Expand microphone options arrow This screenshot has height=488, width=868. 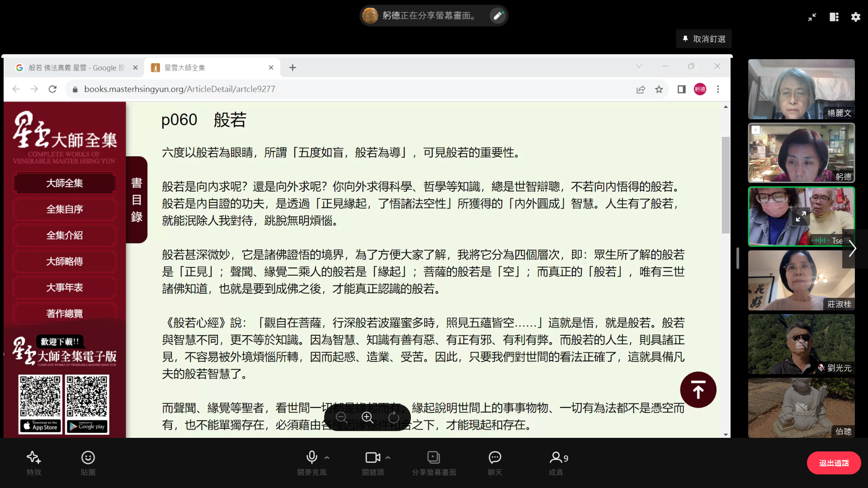[327, 458]
